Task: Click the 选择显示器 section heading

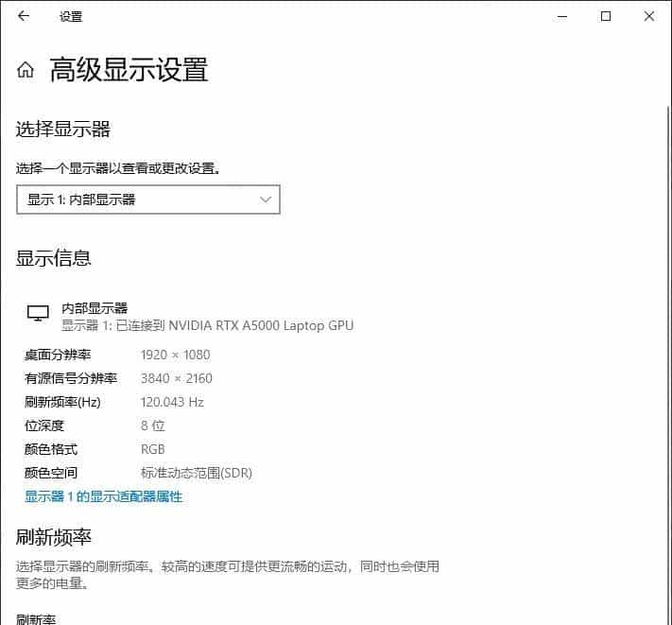Action: coord(63,129)
